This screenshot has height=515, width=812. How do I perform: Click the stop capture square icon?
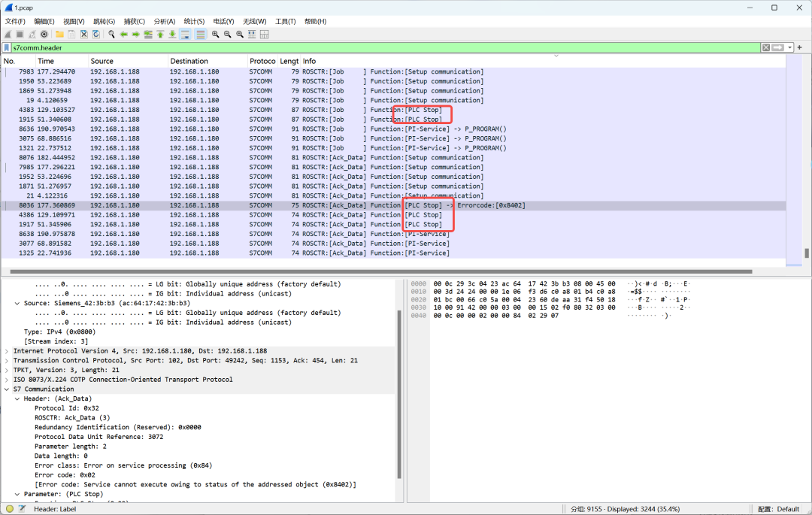pyautogui.click(x=20, y=34)
